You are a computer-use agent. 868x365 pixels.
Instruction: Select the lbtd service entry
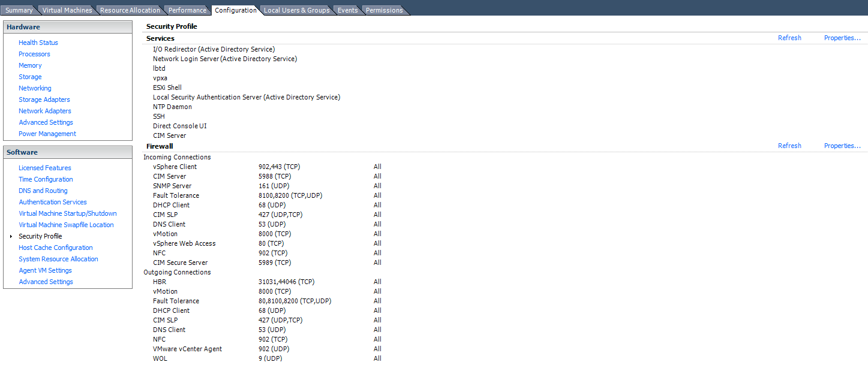(x=159, y=68)
